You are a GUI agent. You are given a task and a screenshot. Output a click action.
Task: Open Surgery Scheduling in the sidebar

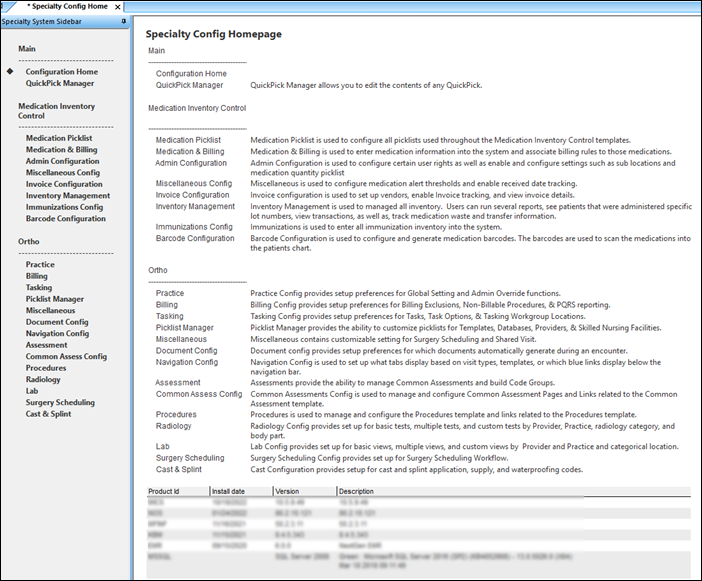60,402
